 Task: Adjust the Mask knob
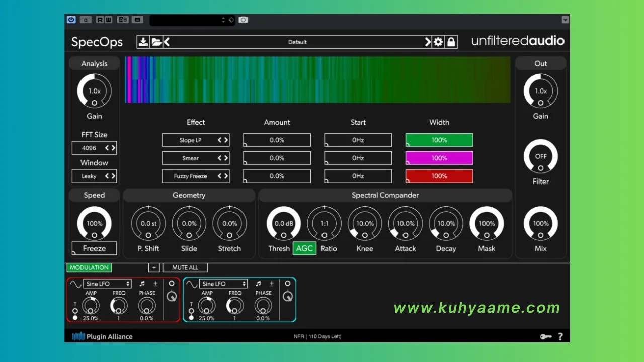487,223
